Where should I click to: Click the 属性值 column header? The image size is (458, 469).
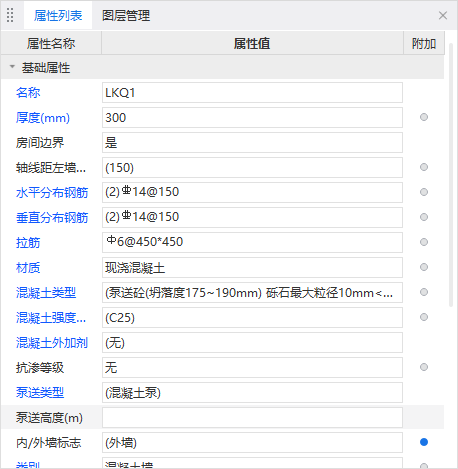(x=252, y=43)
